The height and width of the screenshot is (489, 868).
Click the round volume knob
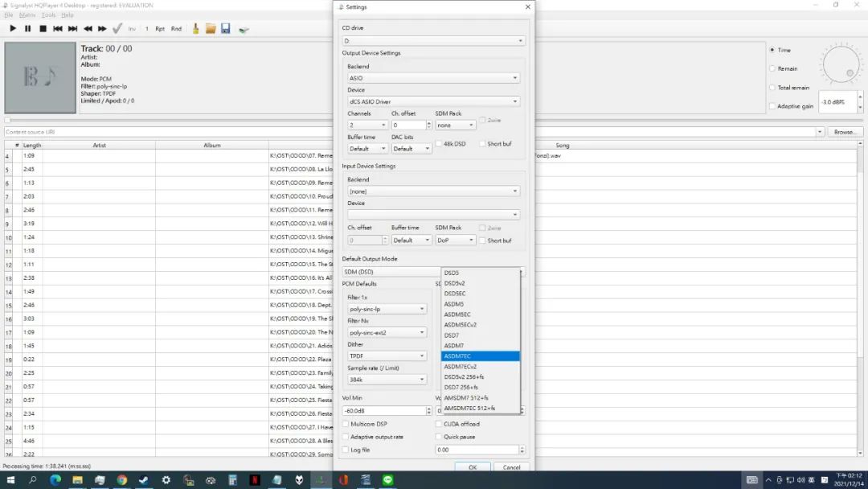[841, 64]
